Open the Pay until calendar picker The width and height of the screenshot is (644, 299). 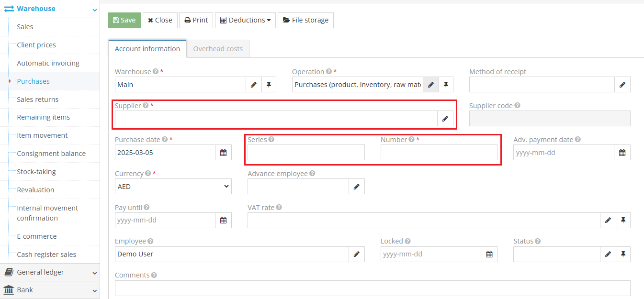click(x=223, y=220)
